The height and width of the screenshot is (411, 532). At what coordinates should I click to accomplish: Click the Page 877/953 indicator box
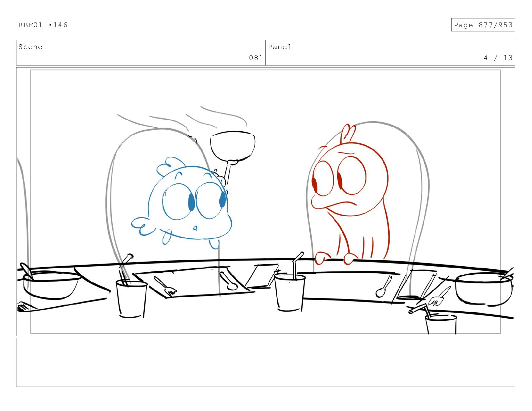[x=483, y=25]
